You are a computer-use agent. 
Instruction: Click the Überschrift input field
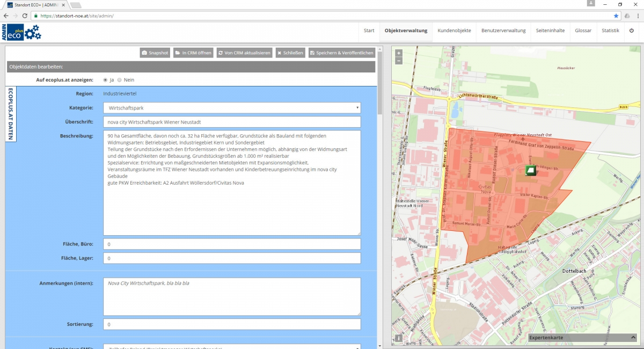click(x=232, y=122)
